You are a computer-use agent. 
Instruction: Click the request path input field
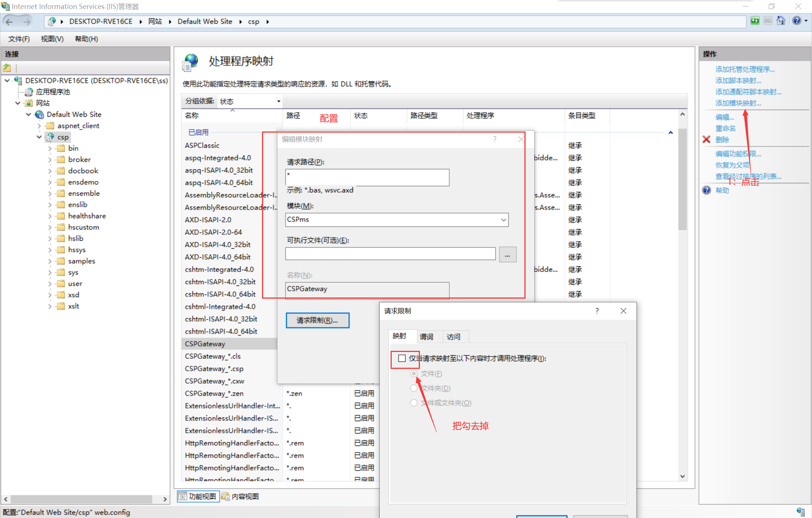point(367,177)
